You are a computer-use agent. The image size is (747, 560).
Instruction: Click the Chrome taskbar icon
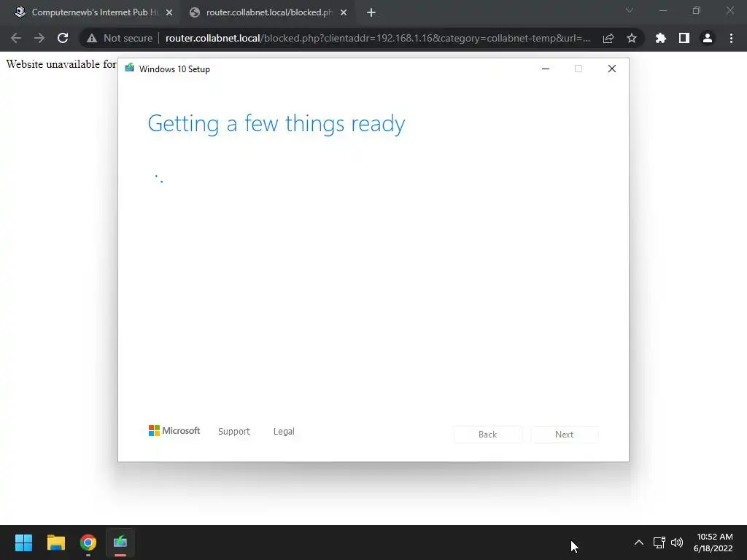point(88,542)
